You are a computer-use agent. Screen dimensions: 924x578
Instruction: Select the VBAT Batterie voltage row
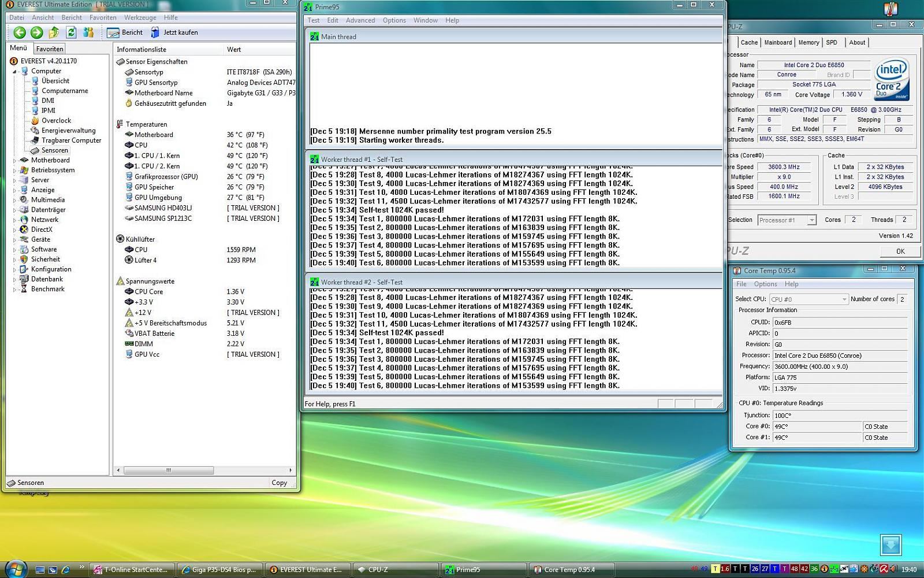pos(205,334)
